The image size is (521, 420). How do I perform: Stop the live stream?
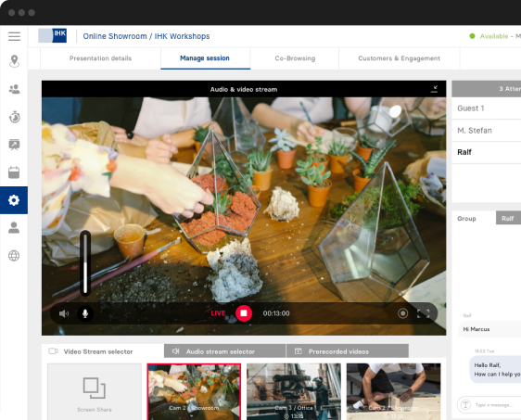[244, 313]
